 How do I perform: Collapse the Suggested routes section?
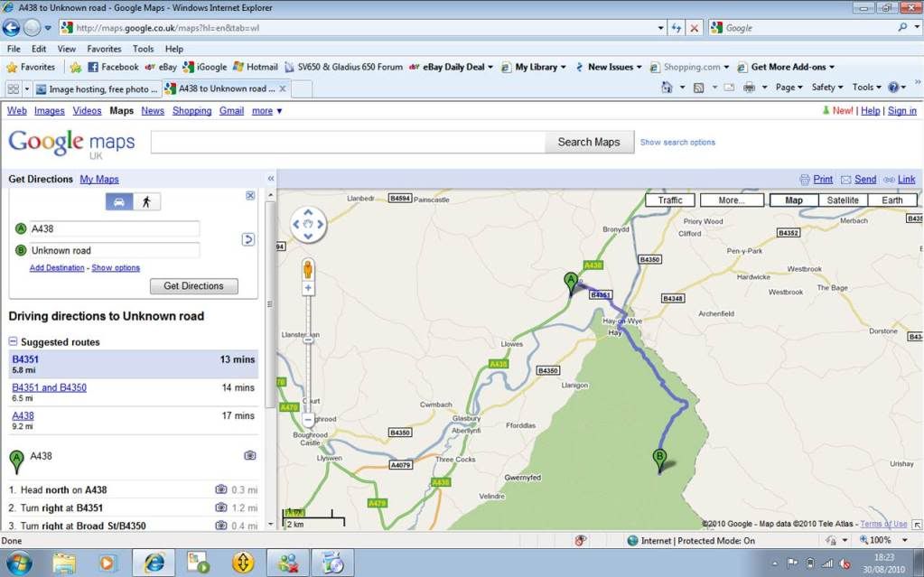coord(13,341)
